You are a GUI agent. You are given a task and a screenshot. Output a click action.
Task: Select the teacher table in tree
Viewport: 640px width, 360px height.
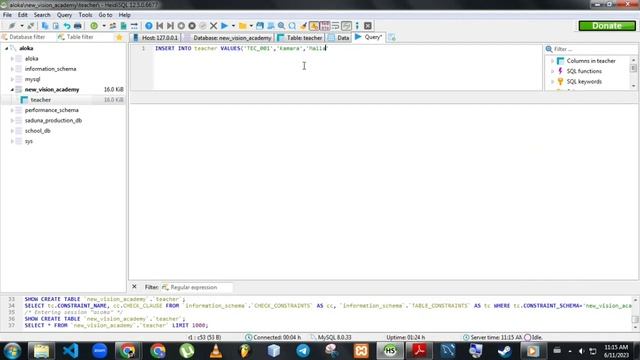pyautogui.click(x=41, y=100)
